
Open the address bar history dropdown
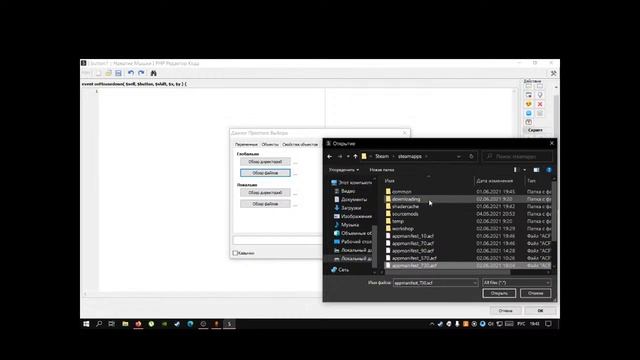[459, 156]
